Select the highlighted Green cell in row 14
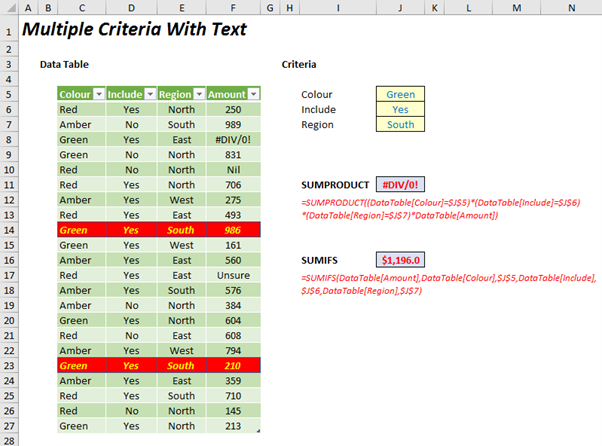 tap(82, 230)
